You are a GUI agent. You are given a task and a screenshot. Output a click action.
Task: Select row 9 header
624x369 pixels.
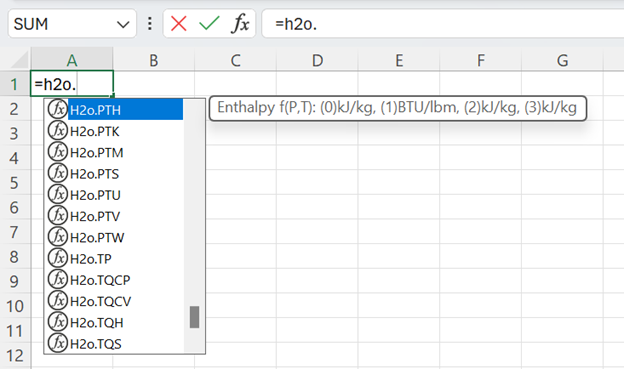pyautogui.click(x=15, y=281)
